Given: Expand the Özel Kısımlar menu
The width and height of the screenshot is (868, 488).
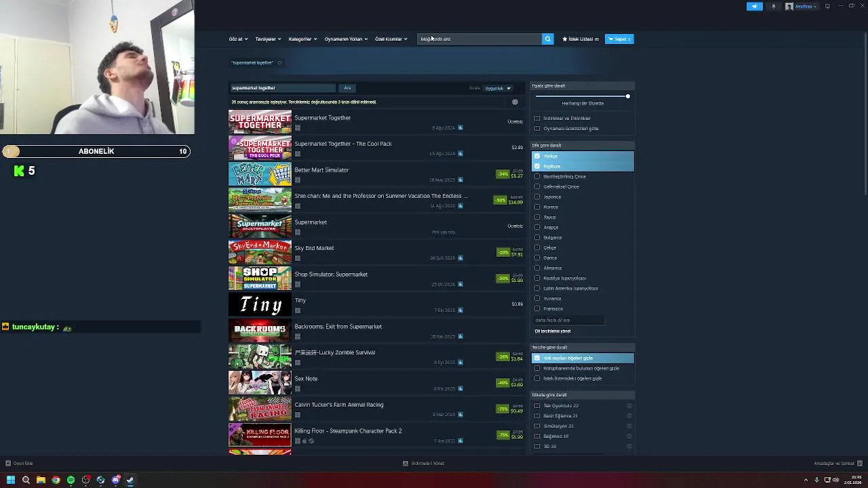Looking at the screenshot, I should coord(391,39).
